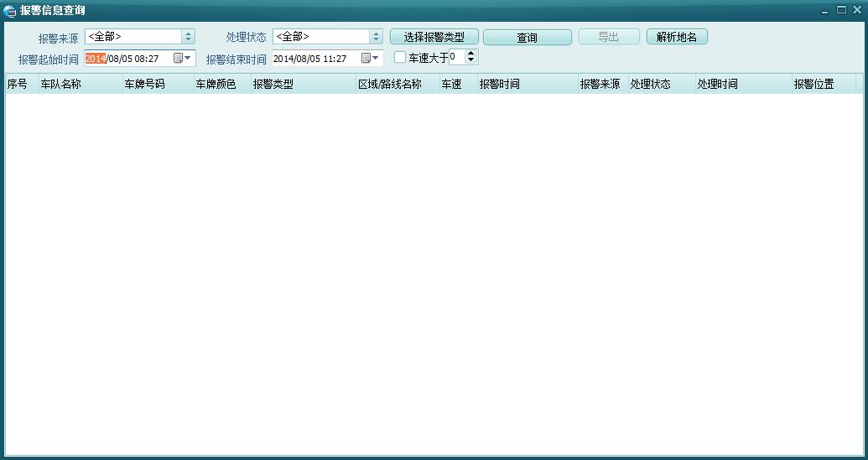Open calendar picker for 报警起始时间

[x=182, y=59]
